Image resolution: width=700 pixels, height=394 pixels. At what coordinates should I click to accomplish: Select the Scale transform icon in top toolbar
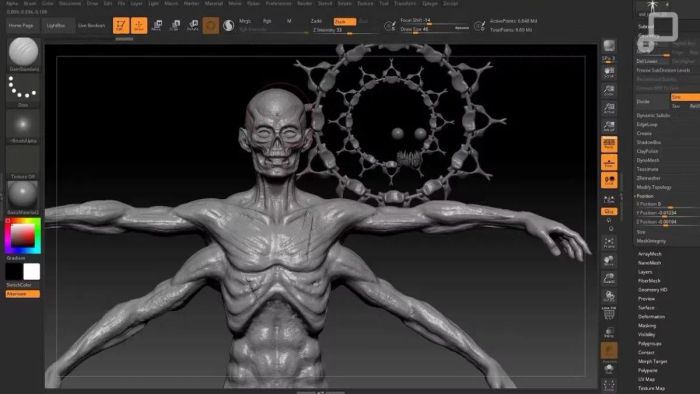tap(175, 25)
